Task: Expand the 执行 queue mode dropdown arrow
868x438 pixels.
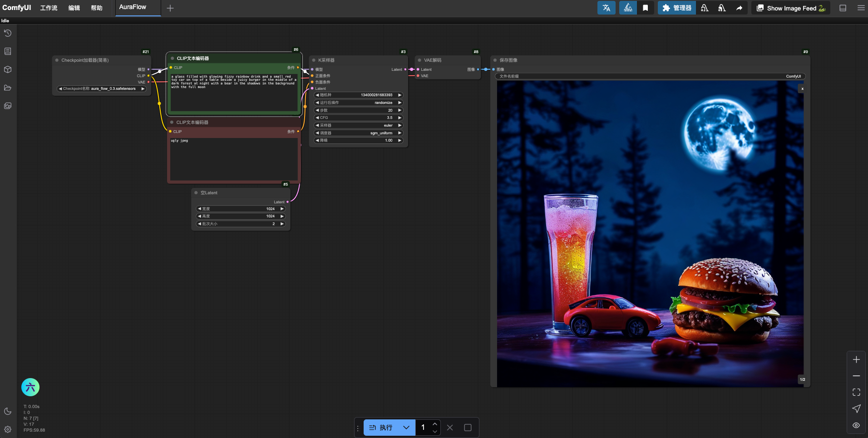Action: [406, 428]
